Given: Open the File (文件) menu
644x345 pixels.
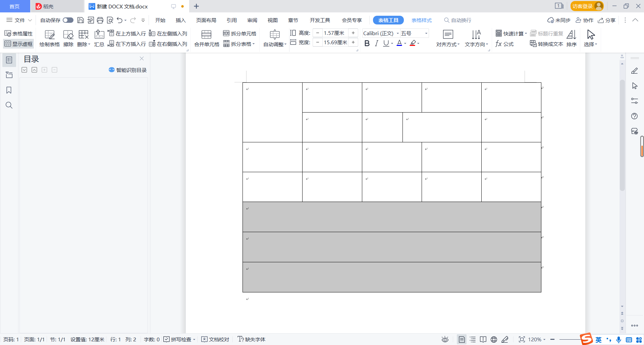Looking at the screenshot, I should [19, 20].
